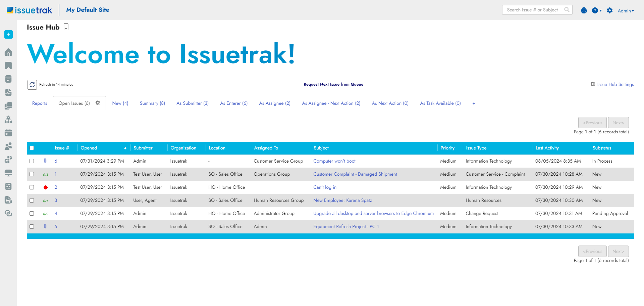
Task: Check the box for the New Employee issue
Action: (32, 201)
